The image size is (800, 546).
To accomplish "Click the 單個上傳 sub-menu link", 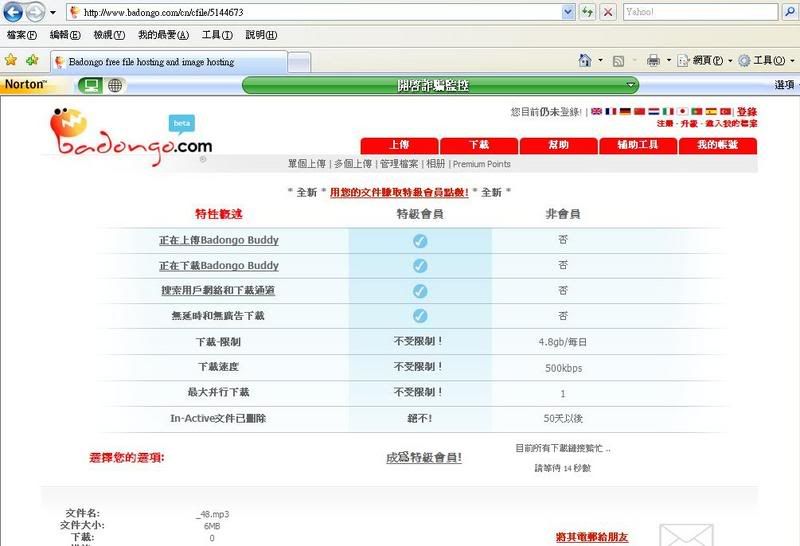I will pos(307,164).
